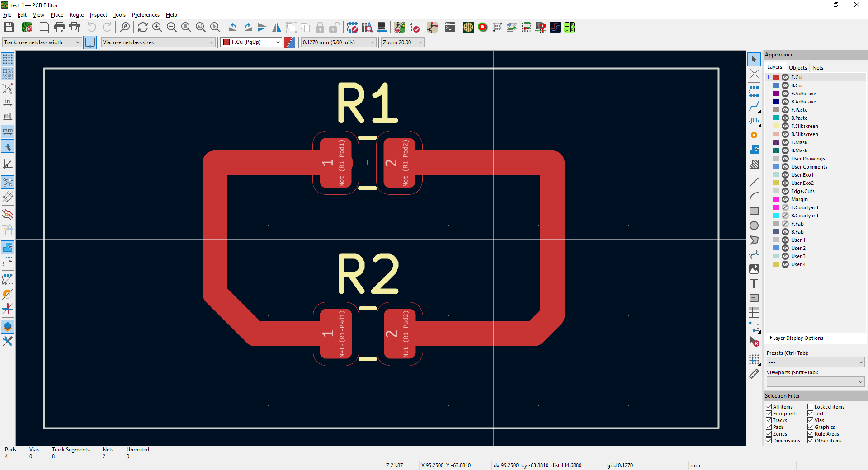
Task: Click the B.Cu layer color swatch
Action: 776,85
